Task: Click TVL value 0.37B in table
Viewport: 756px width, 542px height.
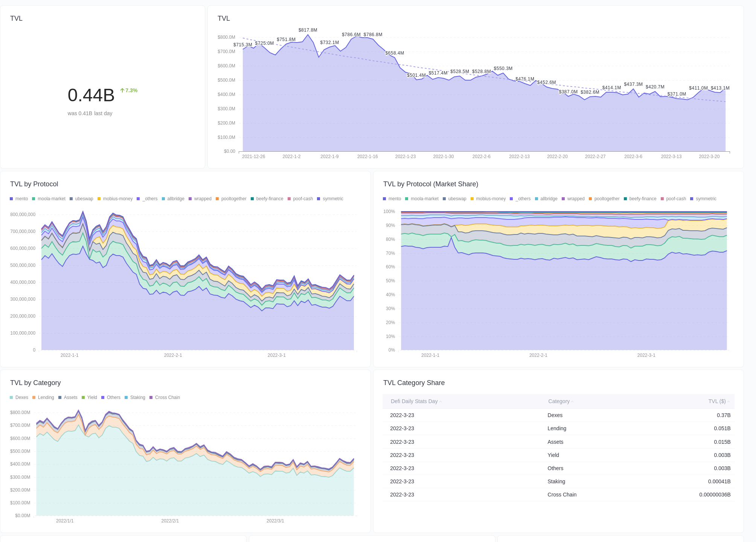Action: click(x=724, y=415)
